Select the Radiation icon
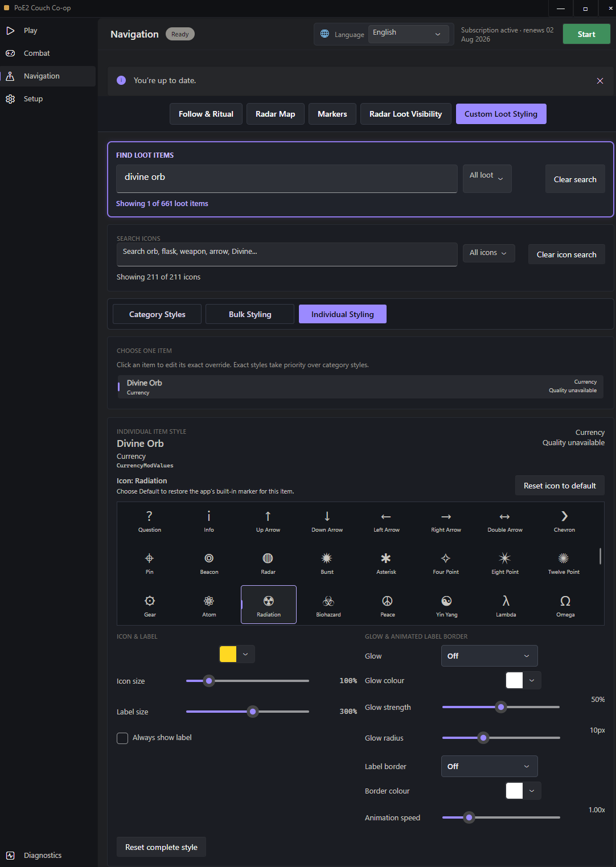 [269, 605]
